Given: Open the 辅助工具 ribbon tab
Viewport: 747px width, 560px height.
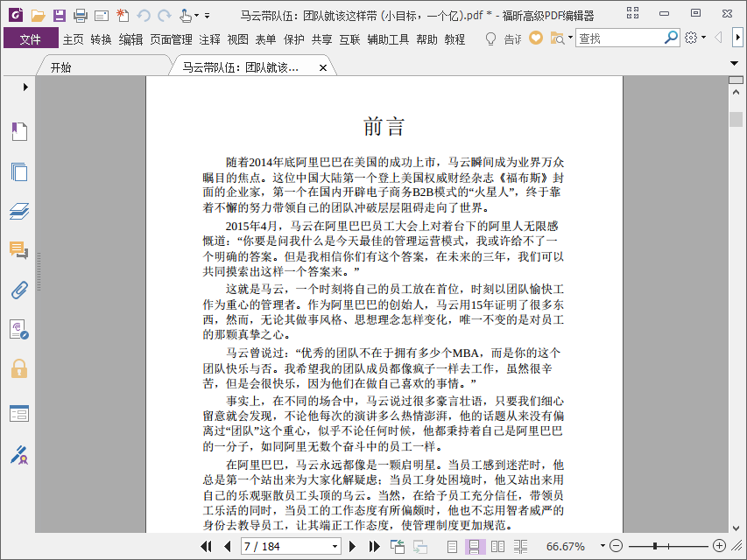Looking at the screenshot, I should click(388, 39).
